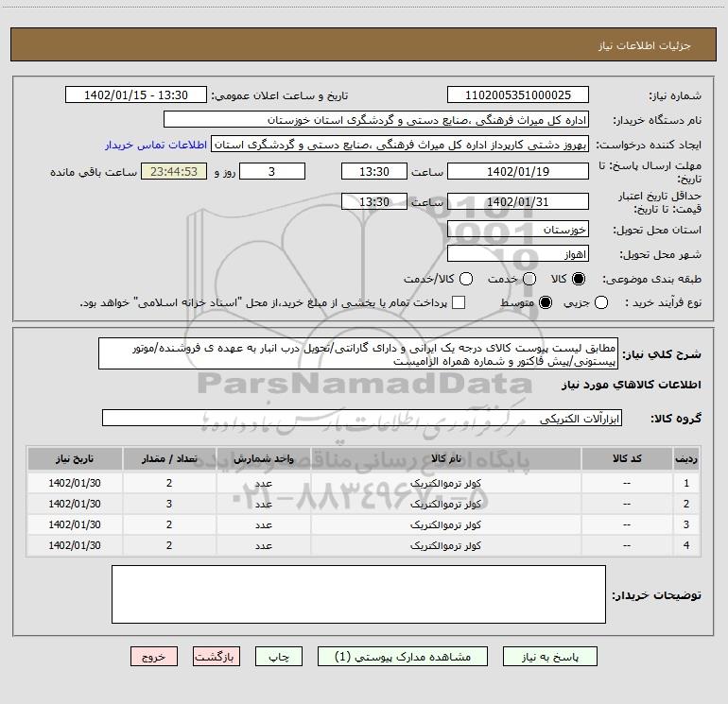
Task: Click the delivery city field اهواز
Action: (x=518, y=254)
